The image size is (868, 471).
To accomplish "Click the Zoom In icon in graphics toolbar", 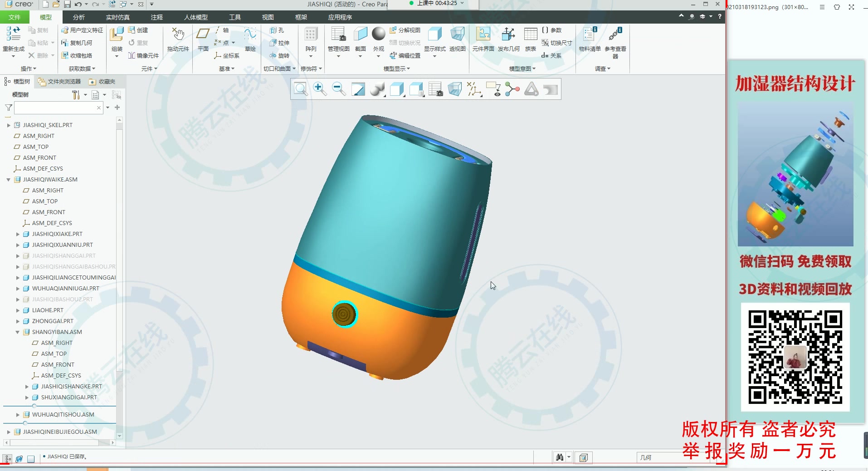I will (x=320, y=89).
